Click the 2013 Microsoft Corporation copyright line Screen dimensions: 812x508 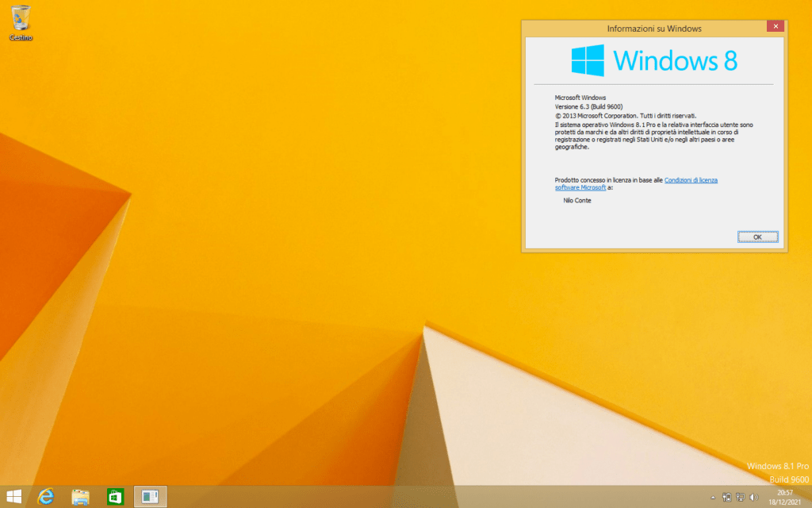tap(625, 115)
